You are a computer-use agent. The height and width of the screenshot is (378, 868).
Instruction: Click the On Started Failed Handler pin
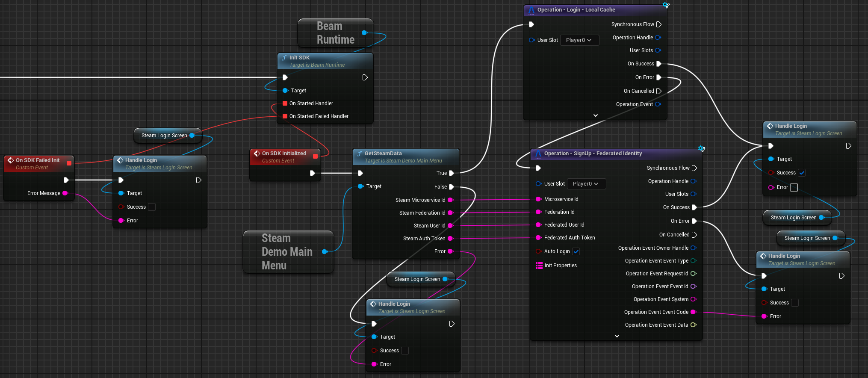(285, 116)
